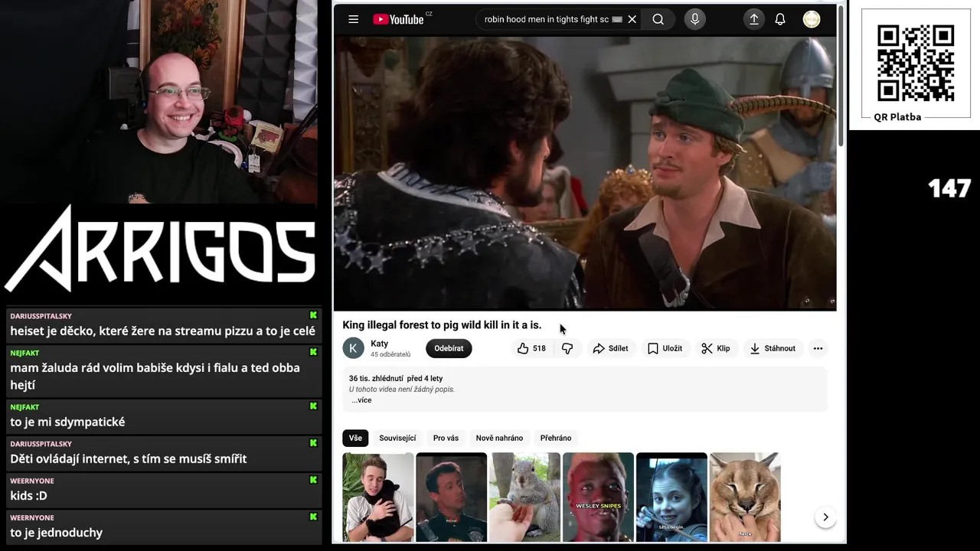Open the upload/create icon in header

tap(753, 19)
